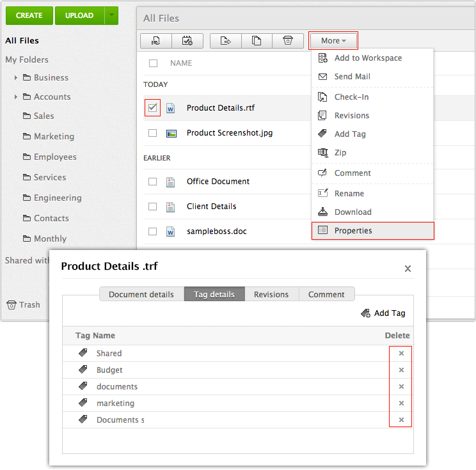Open sampleboss.doc file name

pos(217,231)
